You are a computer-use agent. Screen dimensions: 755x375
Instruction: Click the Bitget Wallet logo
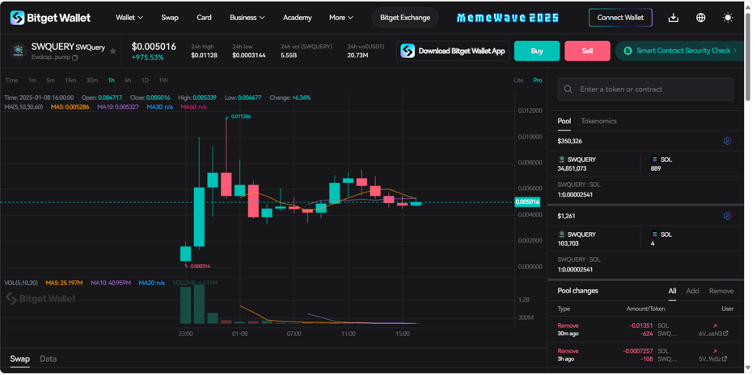pyautogui.click(x=50, y=18)
